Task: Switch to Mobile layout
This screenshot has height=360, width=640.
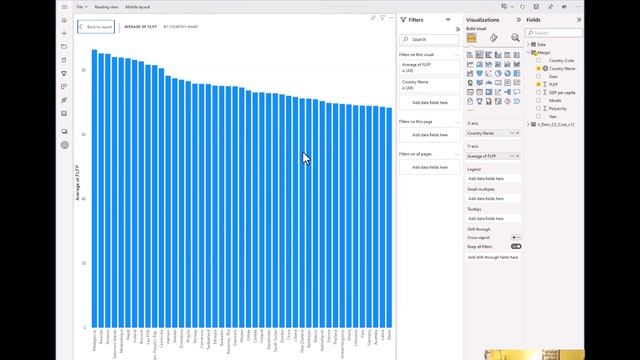Action: 137,7
